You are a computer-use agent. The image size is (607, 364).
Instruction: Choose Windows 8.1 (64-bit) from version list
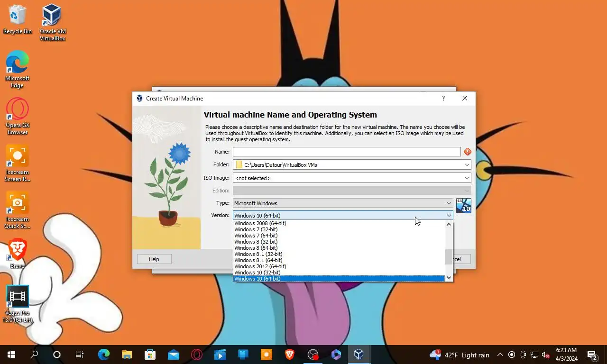pyautogui.click(x=339, y=260)
